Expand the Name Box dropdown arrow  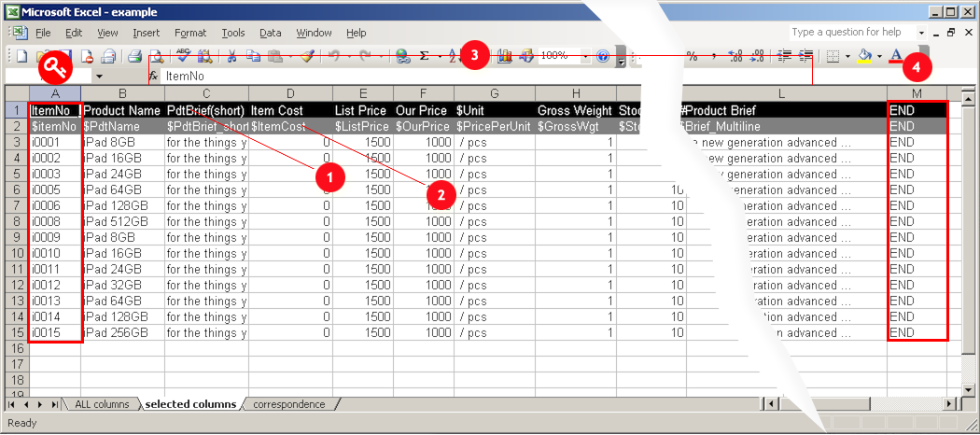pyautogui.click(x=99, y=76)
